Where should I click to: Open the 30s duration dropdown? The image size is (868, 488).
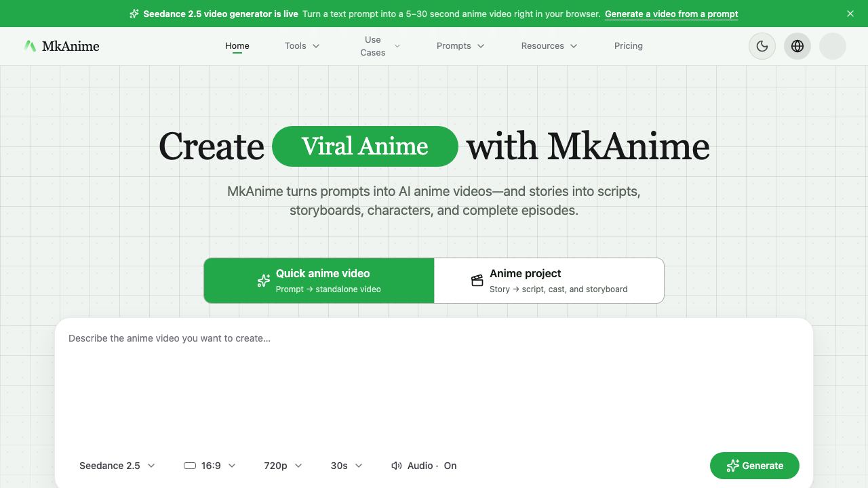click(x=347, y=466)
